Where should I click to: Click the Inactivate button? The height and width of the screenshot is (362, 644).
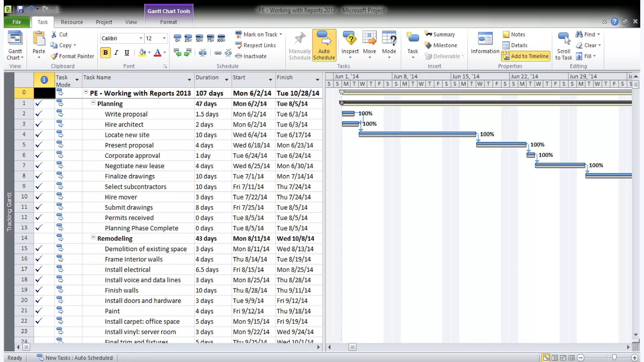coord(251,56)
